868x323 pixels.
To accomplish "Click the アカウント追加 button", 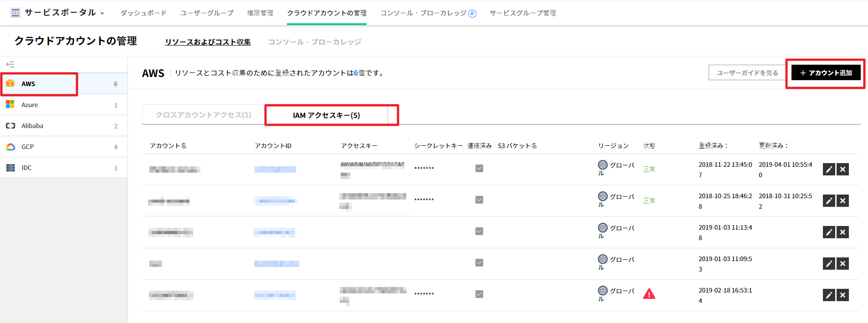I will click(826, 73).
